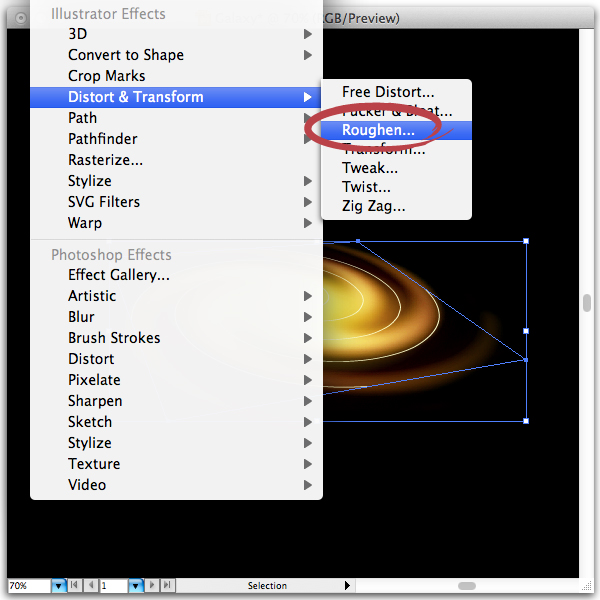The image size is (600, 600).
Task: Click the window resize grip corner
Action: [587, 586]
